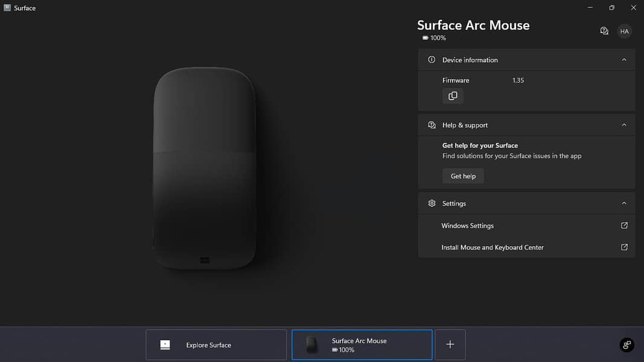644x362 pixels.
Task: Click the battery icon under Surface Arc Mouse heading
Action: [425, 37]
